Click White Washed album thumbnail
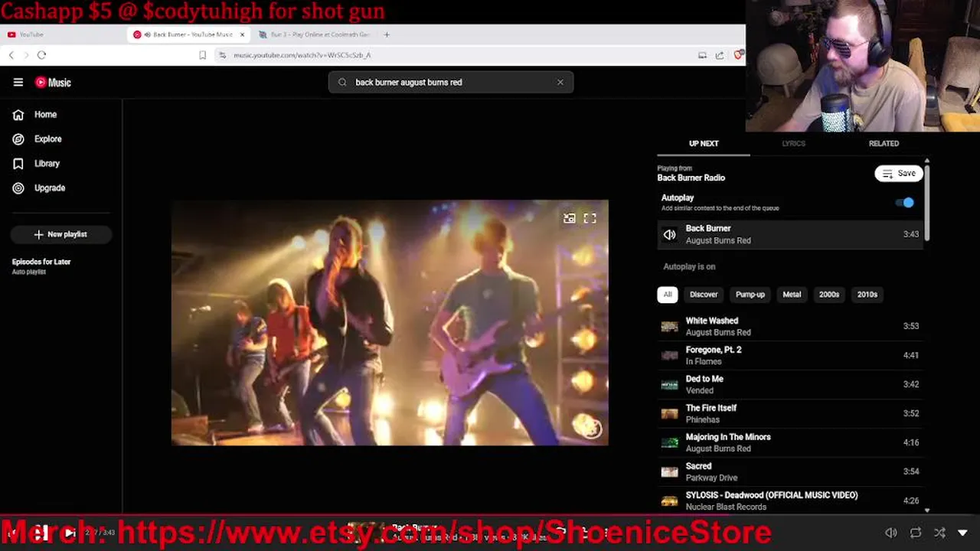This screenshot has width=980, height=551. point(670,327)
